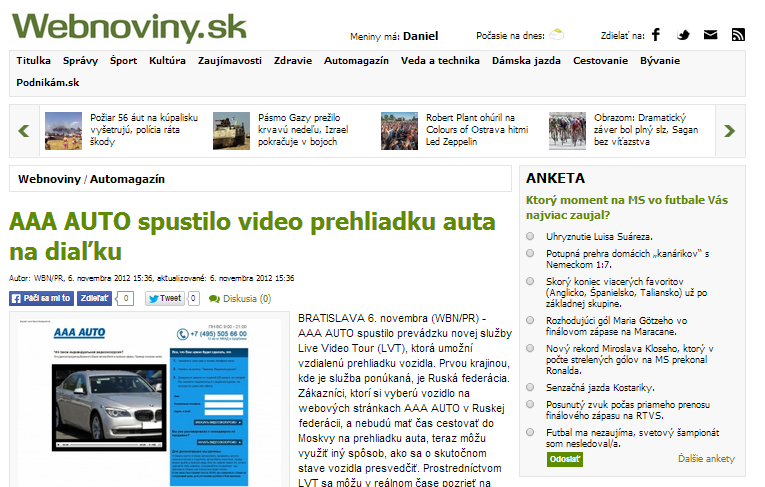The width and height of the screenshot is (765, 487).
Task: Click the Diskusia speech bubble icon
Action: pos(214,299)
